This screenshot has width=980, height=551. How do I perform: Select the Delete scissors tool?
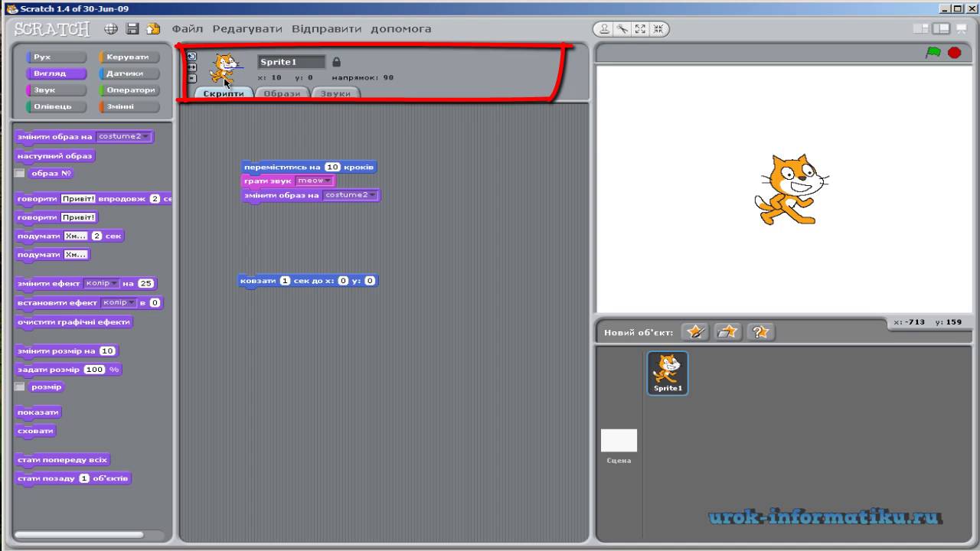click(622, 29)
